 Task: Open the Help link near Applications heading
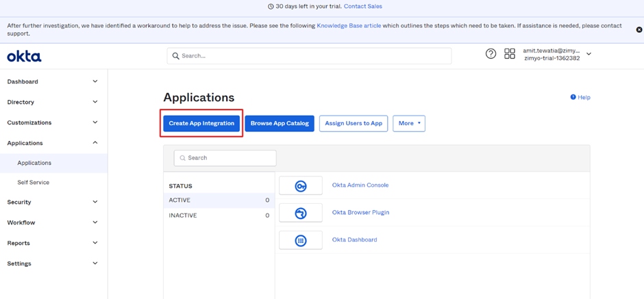pos(580,98)
